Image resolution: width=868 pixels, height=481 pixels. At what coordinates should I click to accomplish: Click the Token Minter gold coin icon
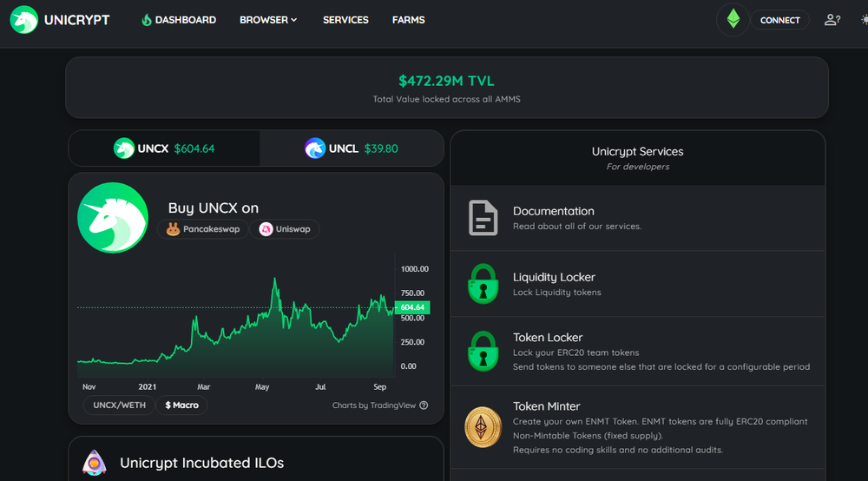[x=483, y=427]
